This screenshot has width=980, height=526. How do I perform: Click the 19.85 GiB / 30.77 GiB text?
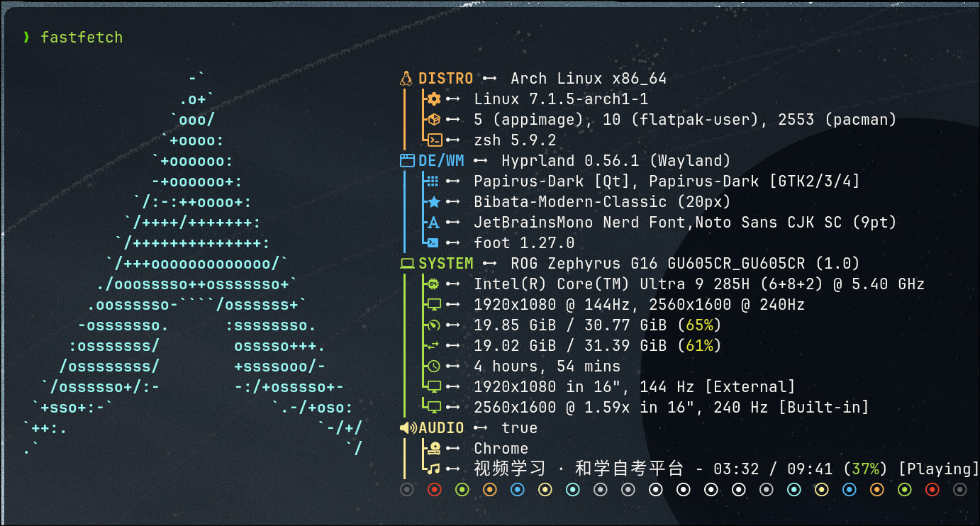click(570, 325)
